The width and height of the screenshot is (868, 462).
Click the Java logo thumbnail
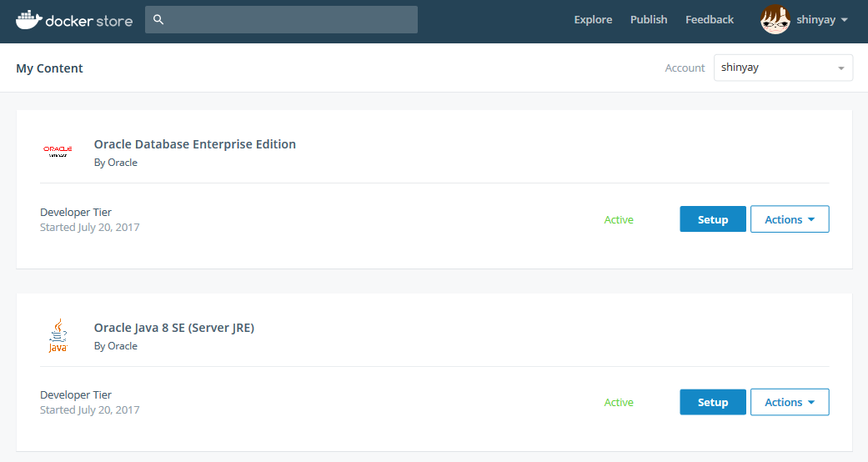click(58, 336)
